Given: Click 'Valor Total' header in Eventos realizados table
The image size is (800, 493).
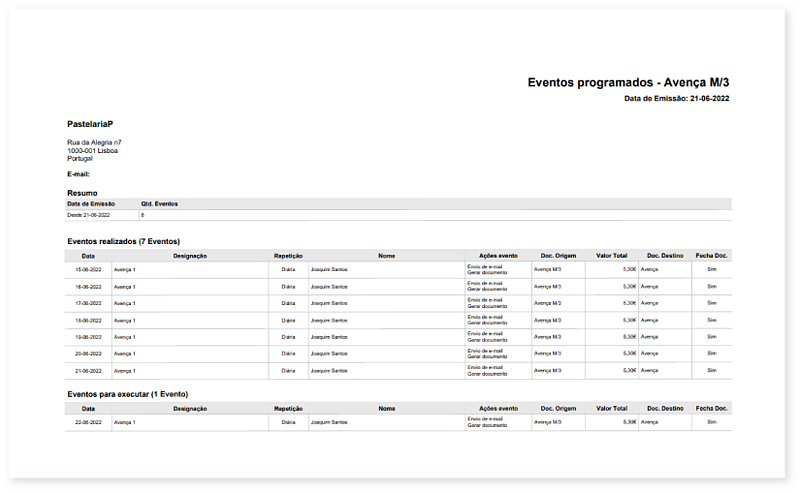Looking at the screenshot, I should tap(611, 255).
